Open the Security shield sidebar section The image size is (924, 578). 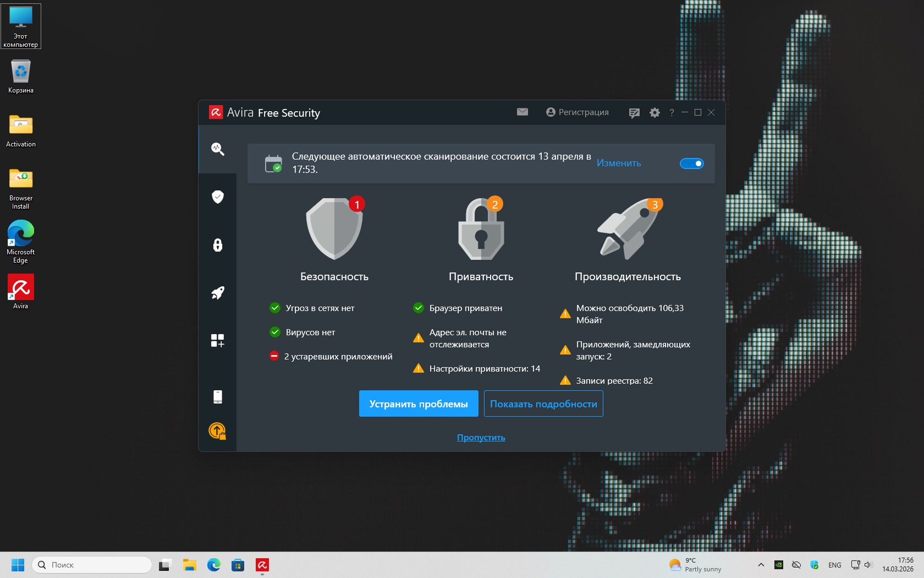tap(218, 197)
